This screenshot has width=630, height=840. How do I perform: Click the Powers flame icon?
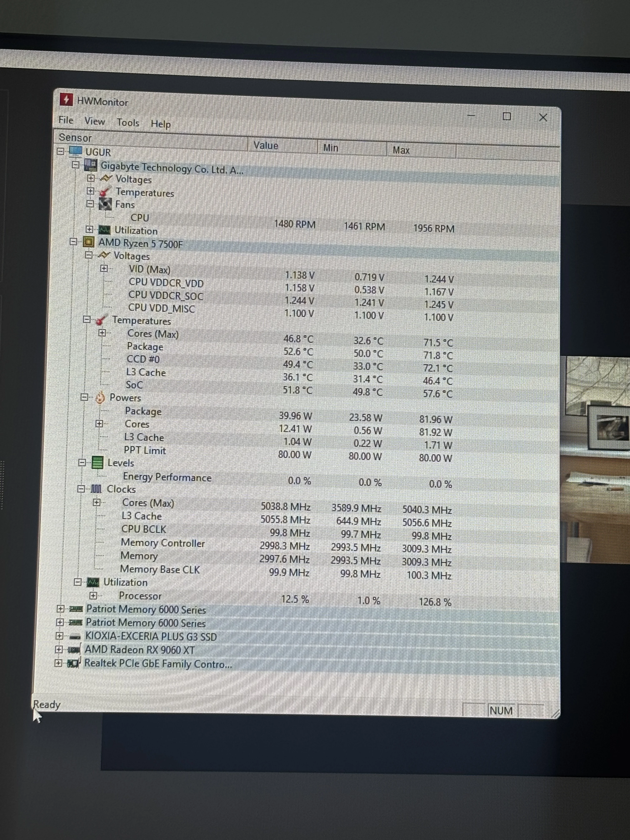pos(100,397)
